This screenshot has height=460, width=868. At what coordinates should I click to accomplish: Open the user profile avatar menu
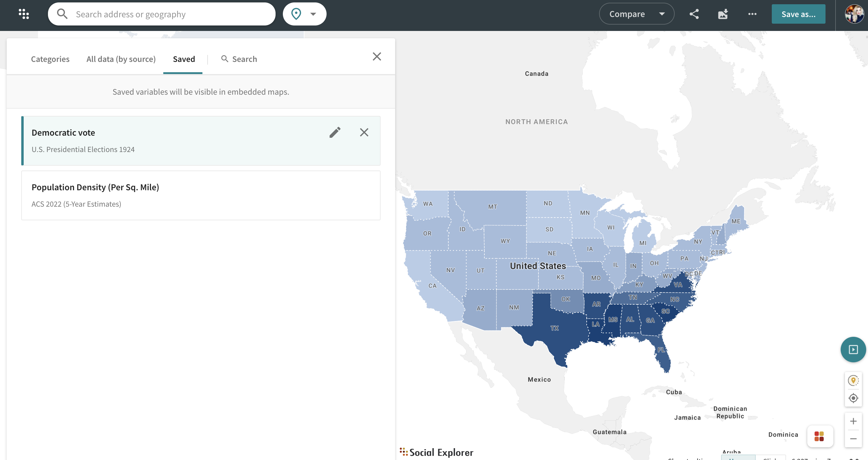click(853, 14)
